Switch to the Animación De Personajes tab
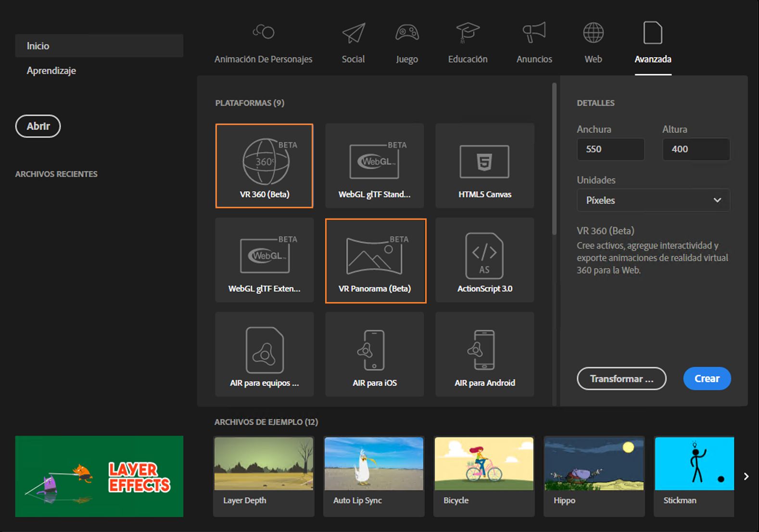This screenshot has height=532, width=759. (263, 59)
